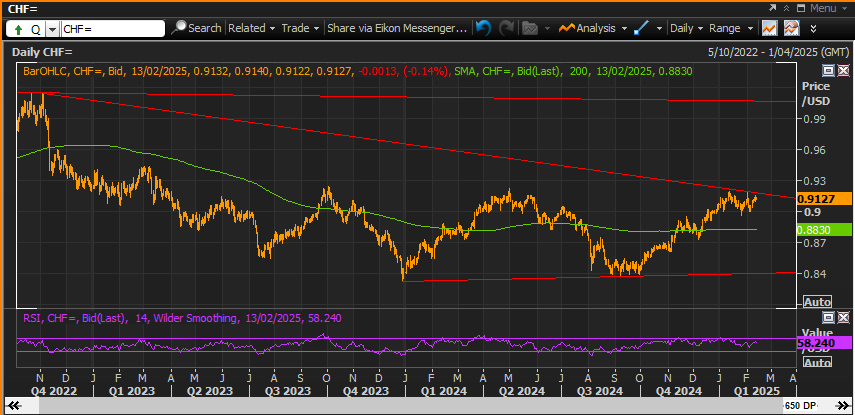Image resolution: width=855 pixels, height=415 pixels.
Task: Click the Q1 2025 timeline label
Action: click(x=758, y=391)
